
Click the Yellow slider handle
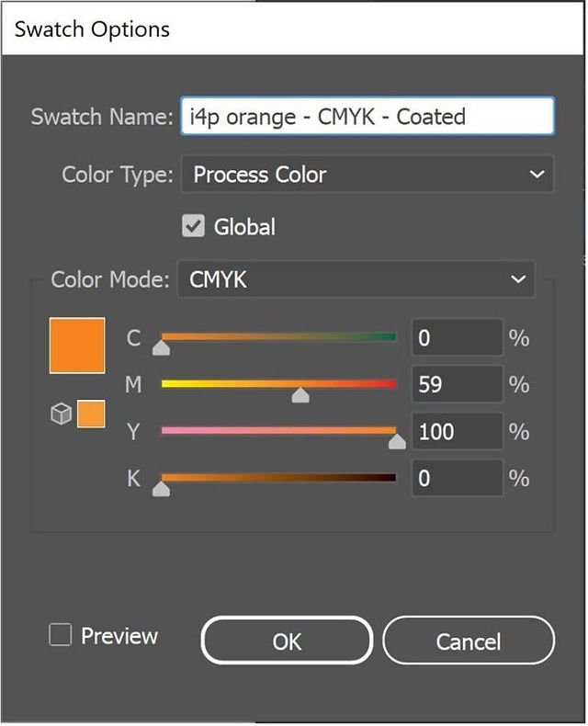point(397,442)
